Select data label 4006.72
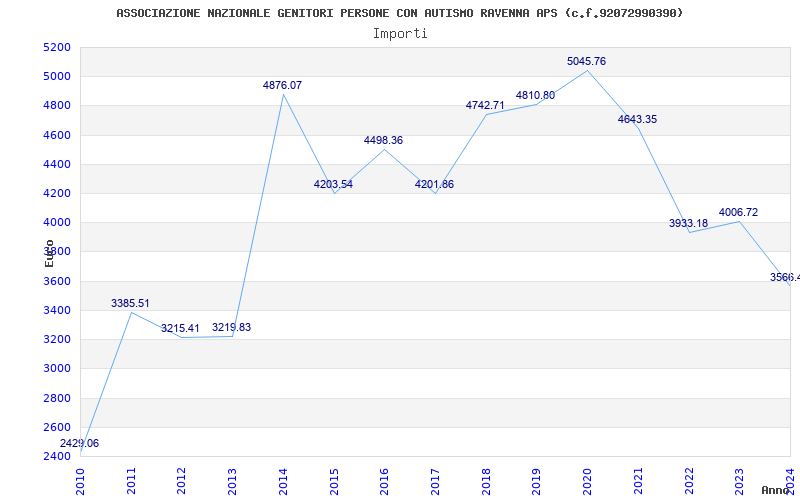800x500 pixels. [738, 213]
